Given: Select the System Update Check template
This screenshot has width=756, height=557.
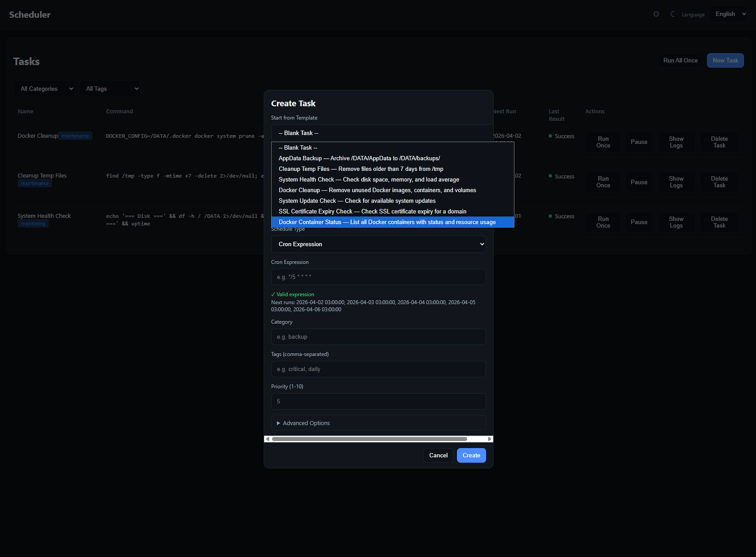Looking at the screenshot, I should [357, 201].
